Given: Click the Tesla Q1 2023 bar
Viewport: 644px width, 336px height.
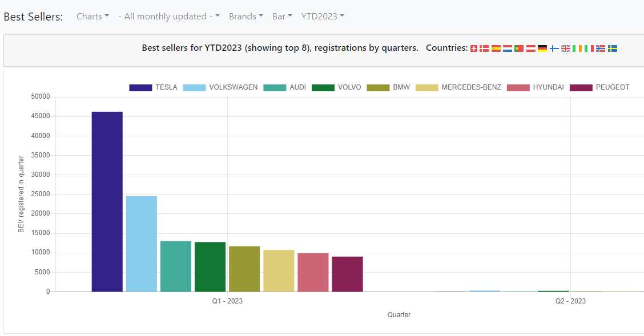Looking at the screenshot, I should point(107,201).
